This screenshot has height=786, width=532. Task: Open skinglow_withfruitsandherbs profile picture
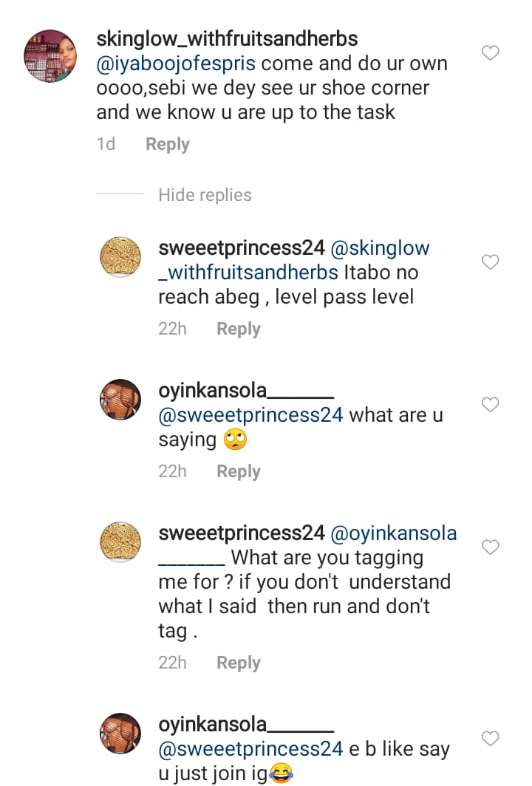(50, 55)
